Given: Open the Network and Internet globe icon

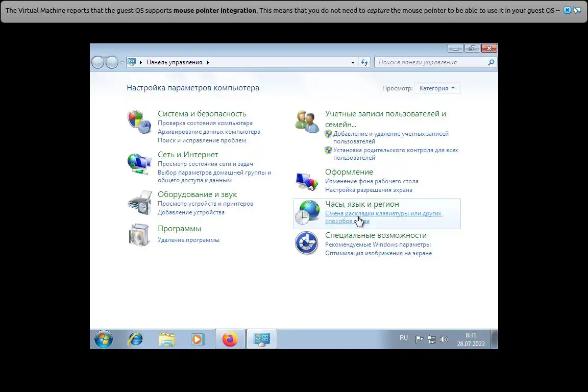Looking at the screenshot, I should 139,163.
